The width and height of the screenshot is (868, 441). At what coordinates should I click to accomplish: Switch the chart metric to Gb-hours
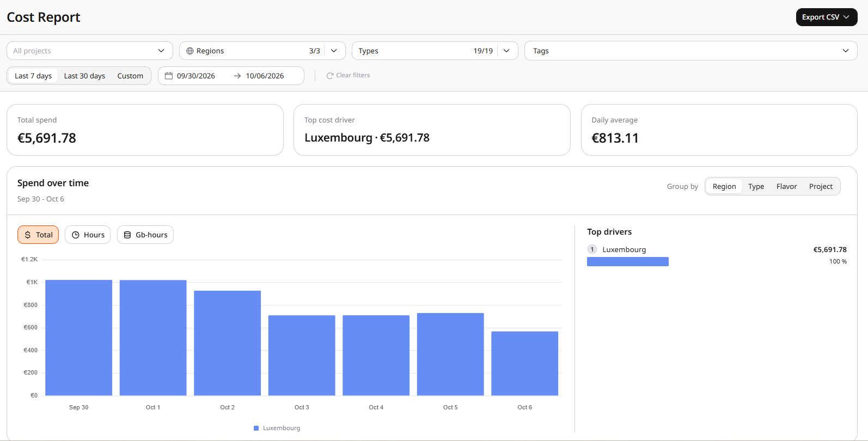[145, 235]
